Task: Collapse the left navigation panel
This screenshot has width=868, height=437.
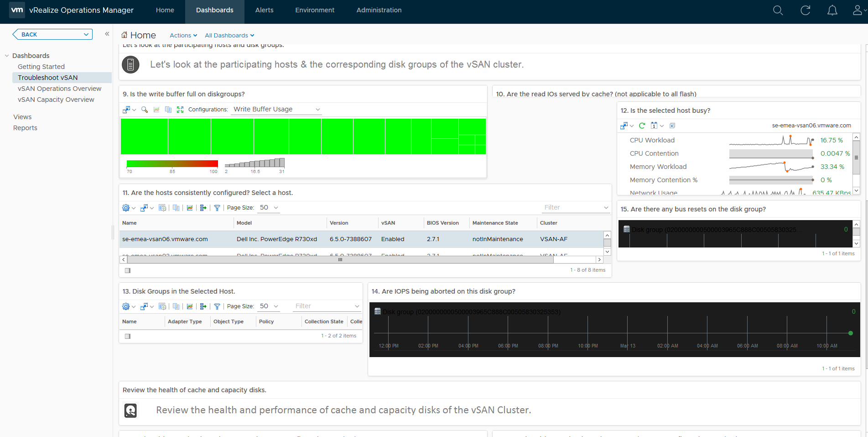Action: 107,34
